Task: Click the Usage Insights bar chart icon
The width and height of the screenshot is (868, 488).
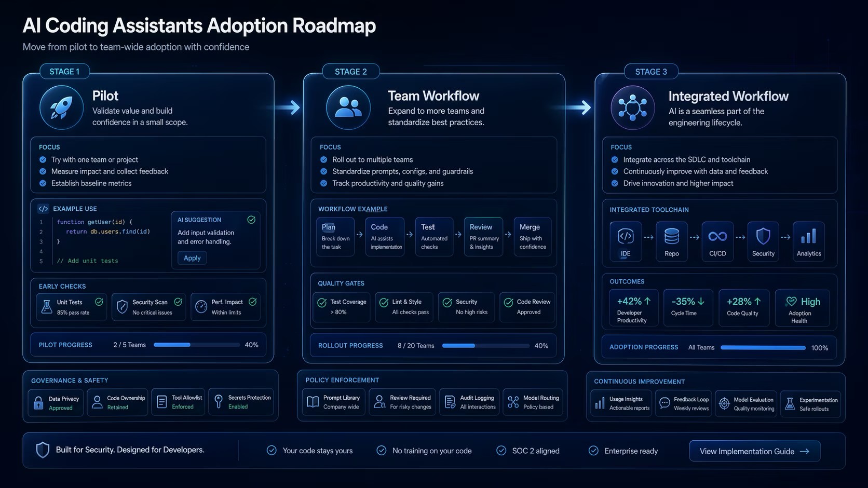Action: (600, 403)
